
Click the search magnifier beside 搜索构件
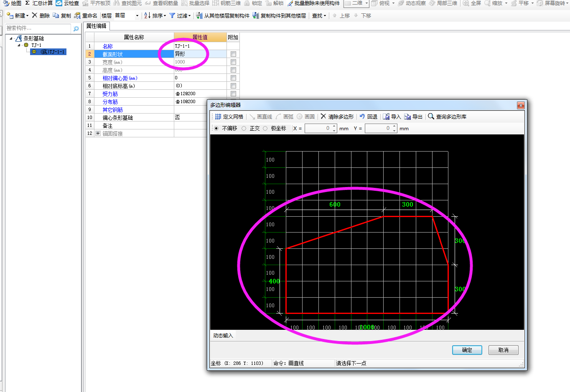pyautogui.click(x=76, y=29)
